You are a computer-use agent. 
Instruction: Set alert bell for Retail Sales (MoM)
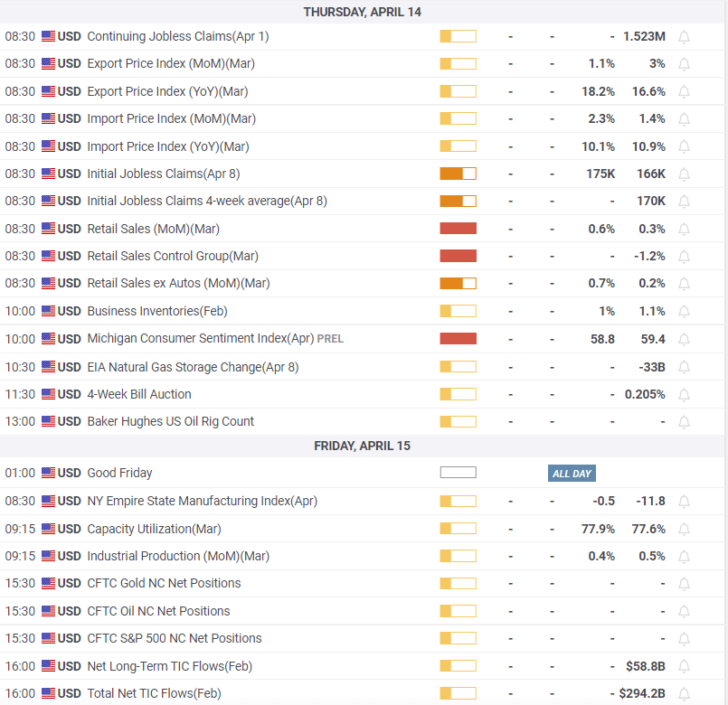[x=685, y=230]
